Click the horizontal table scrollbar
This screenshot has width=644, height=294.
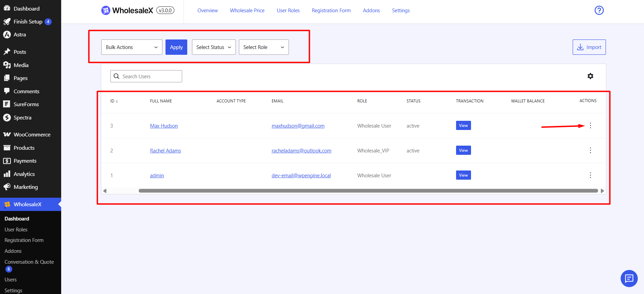(368, 191)
